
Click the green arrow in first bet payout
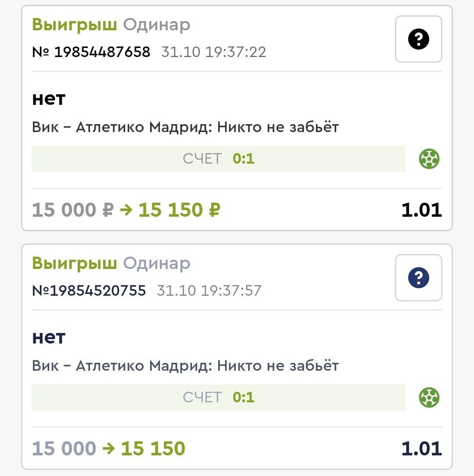click(x=126, y=210)
